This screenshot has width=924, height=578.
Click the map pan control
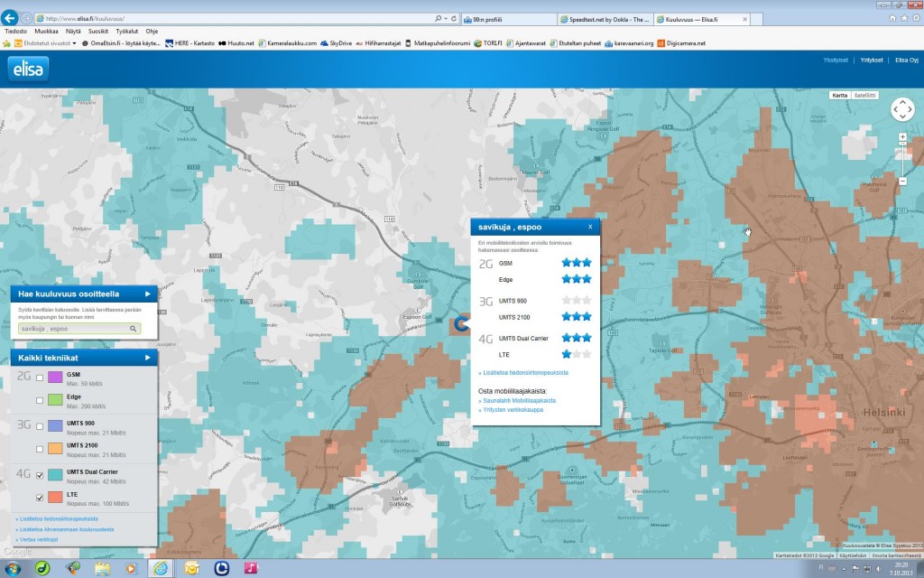coord(902,109)
